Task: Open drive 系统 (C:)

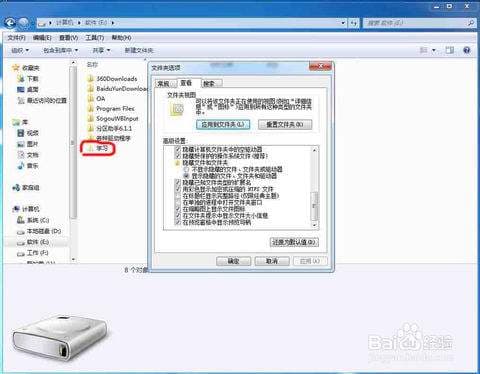Action: [33, 220]
